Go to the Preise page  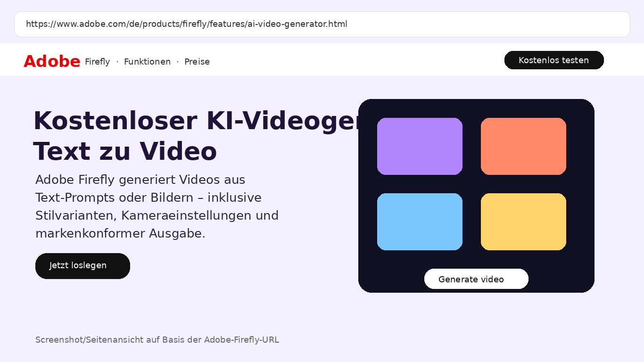197,62
